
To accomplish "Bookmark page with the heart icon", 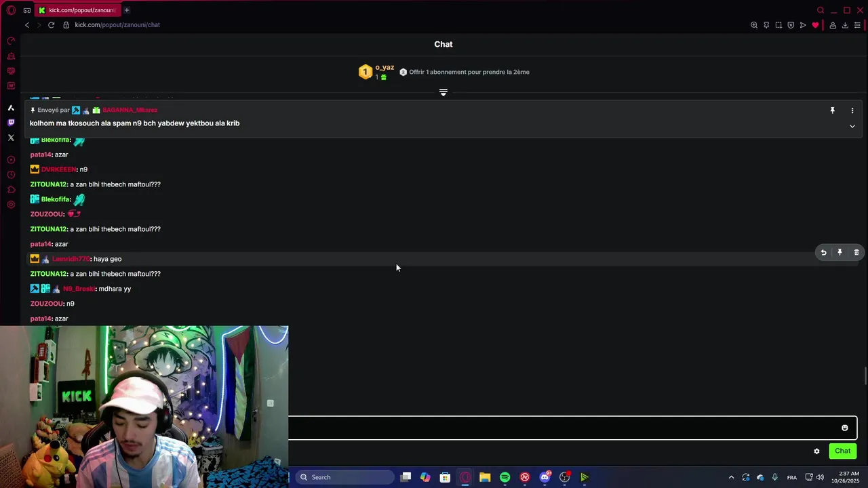I will coord(815,25).
